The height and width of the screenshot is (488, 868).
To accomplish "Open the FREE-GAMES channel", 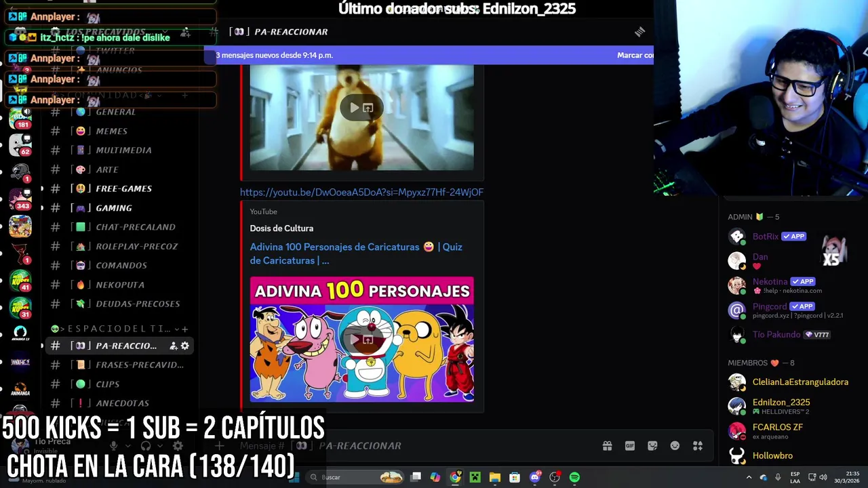I will (x=119, y=188).
